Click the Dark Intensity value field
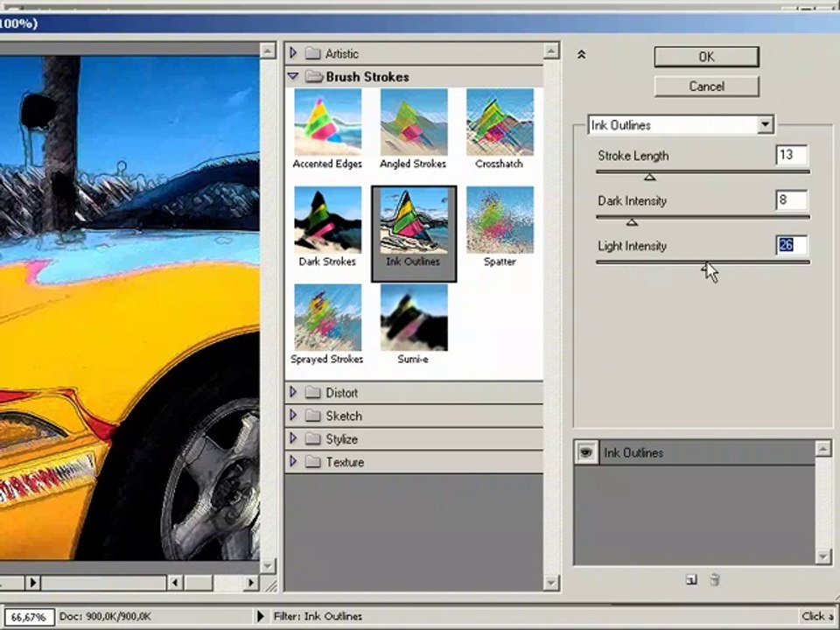Screen dimensions: 840x630 pyautogui.click(x=791, y=199)
